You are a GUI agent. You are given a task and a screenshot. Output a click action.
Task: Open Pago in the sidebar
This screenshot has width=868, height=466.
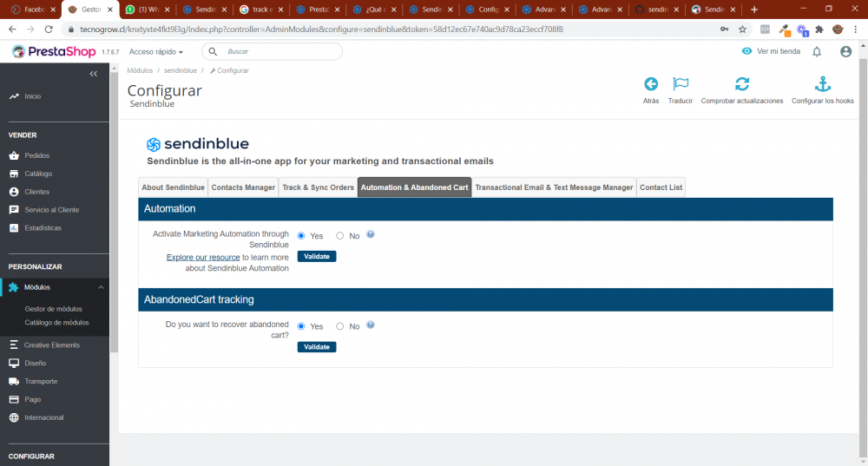coord(32,399)
